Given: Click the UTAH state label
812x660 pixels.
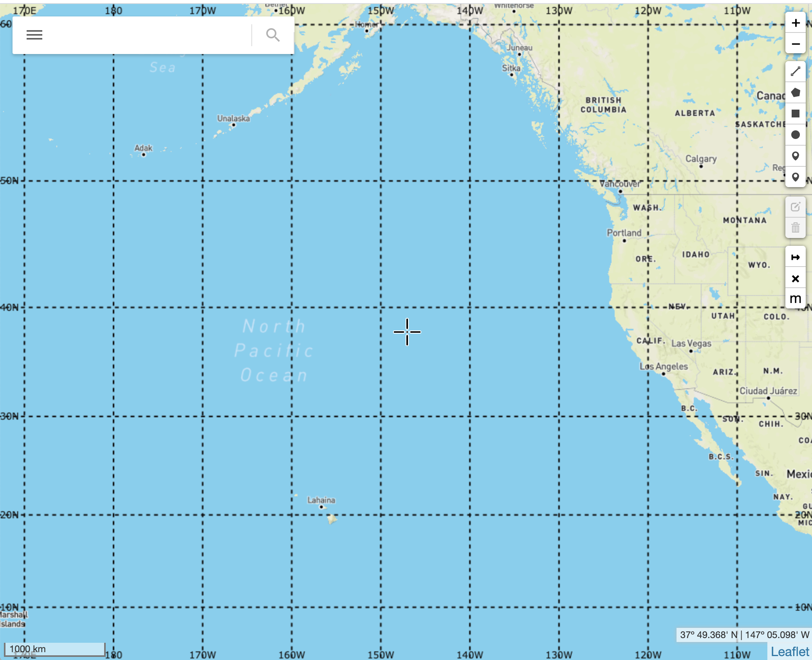Looking at the screenshot, I should click(723, 316).
